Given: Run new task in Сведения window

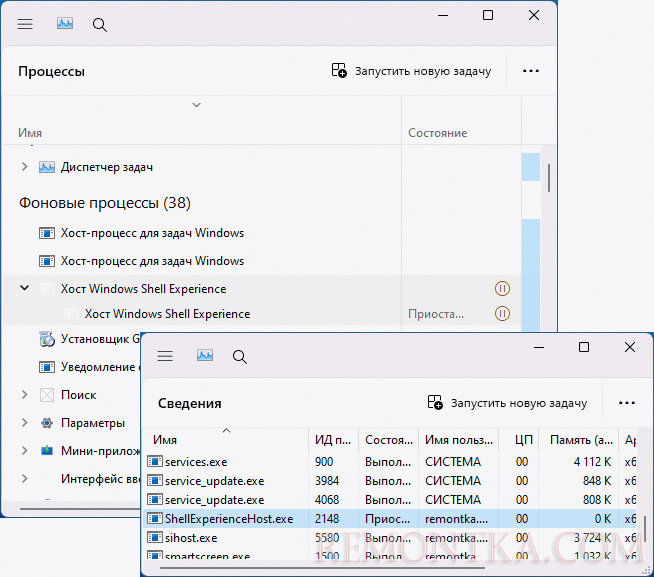Looking at the screenshot, I should pos(508,403).
